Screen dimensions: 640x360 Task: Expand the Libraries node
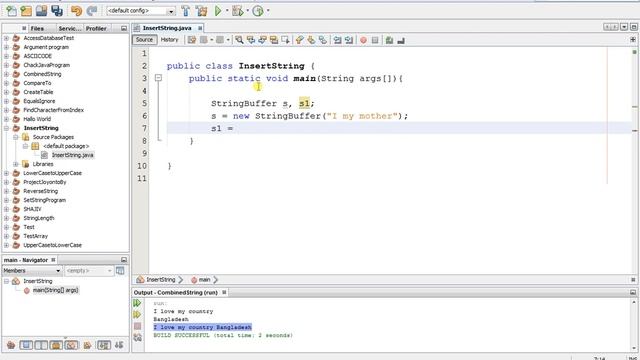16,164
